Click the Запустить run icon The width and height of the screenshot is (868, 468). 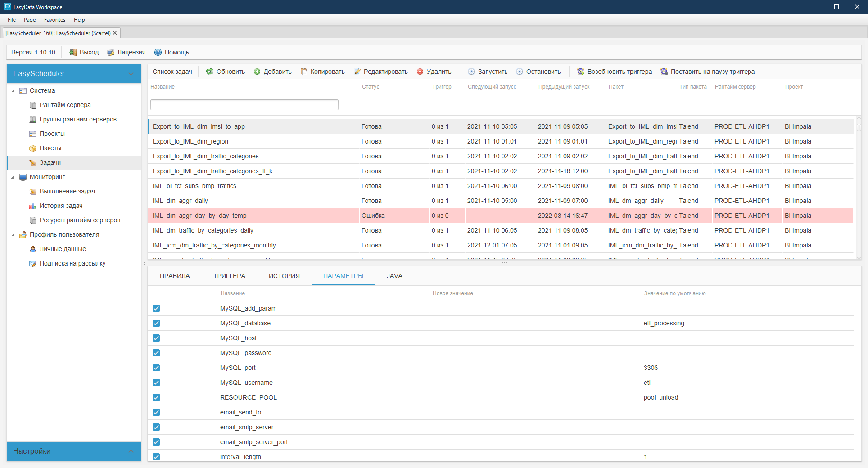pyautogui.click(x=471, y=72)
